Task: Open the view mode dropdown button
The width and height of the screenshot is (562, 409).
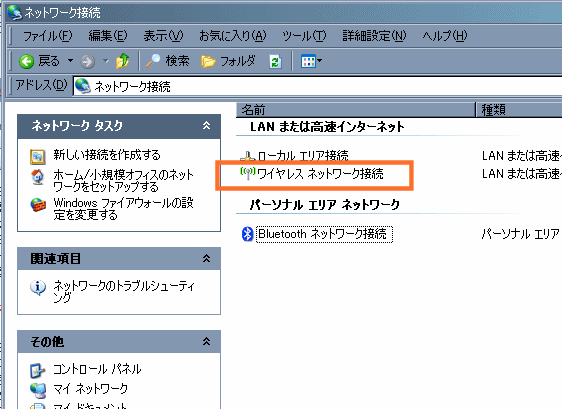Action: click(x=311, y=61)
